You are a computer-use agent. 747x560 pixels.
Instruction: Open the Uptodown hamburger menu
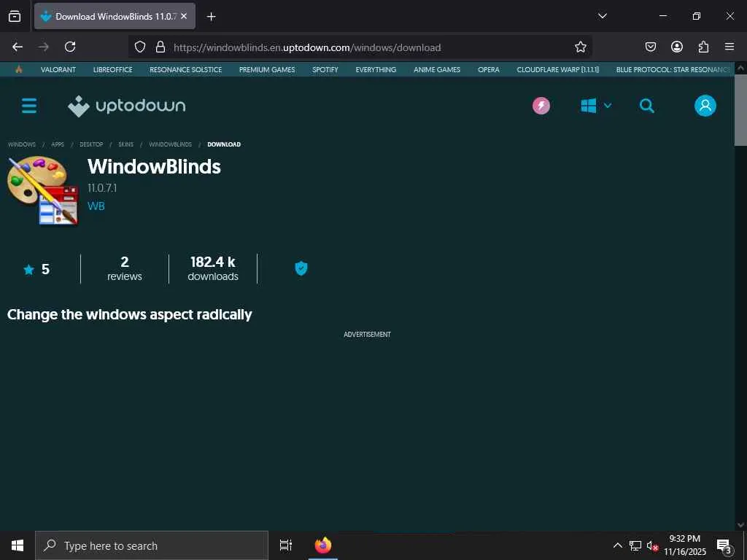[29, 105]
